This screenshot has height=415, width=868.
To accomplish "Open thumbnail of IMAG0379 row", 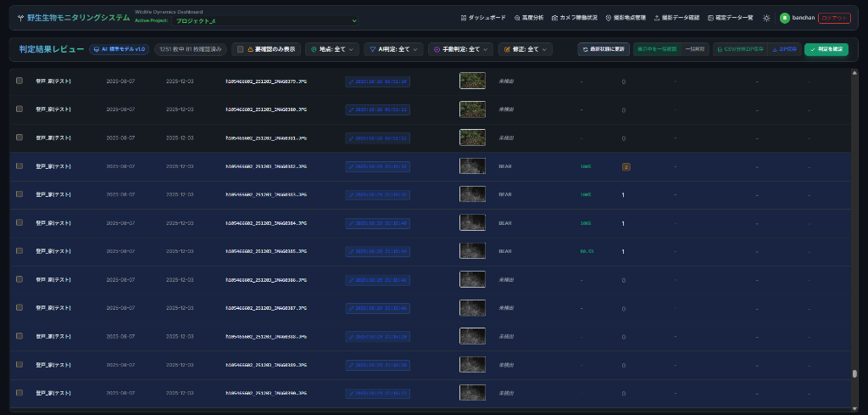I will coord(472,81).
